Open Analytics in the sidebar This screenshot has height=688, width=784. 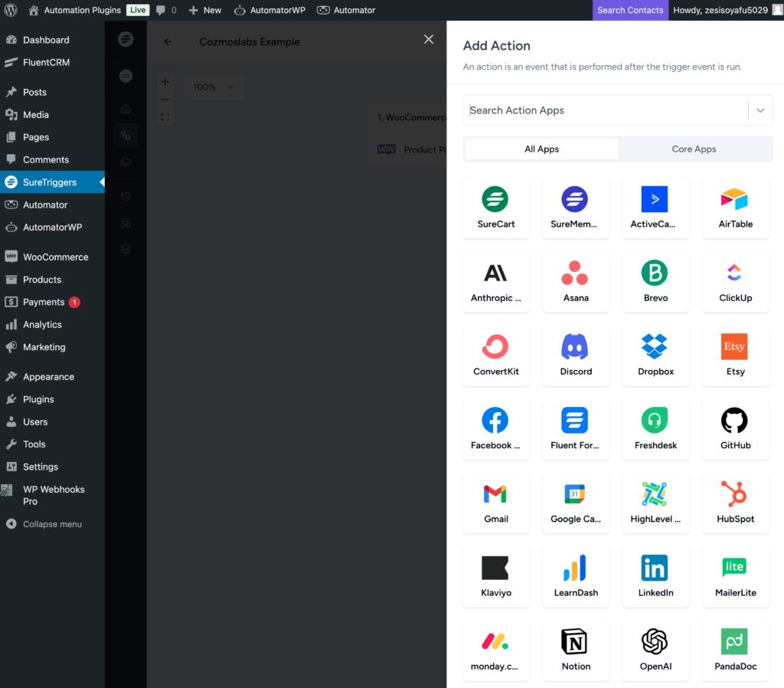[x=52, y=325]
